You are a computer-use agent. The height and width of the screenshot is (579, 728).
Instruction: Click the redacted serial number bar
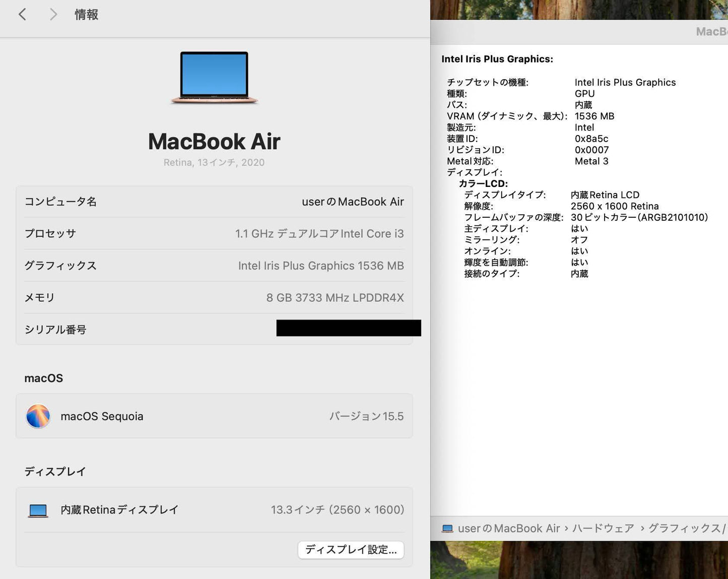click(349, 328)
